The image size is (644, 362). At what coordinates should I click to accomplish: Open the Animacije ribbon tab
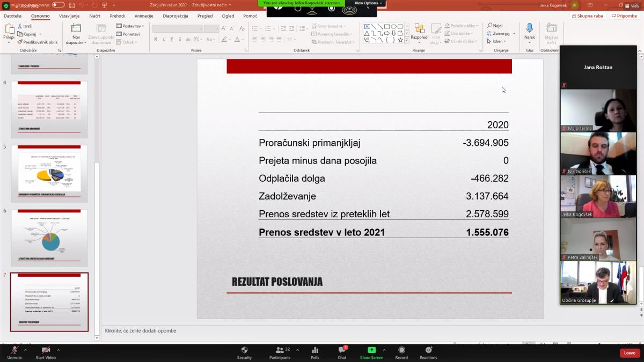click(x=144, y=16)
